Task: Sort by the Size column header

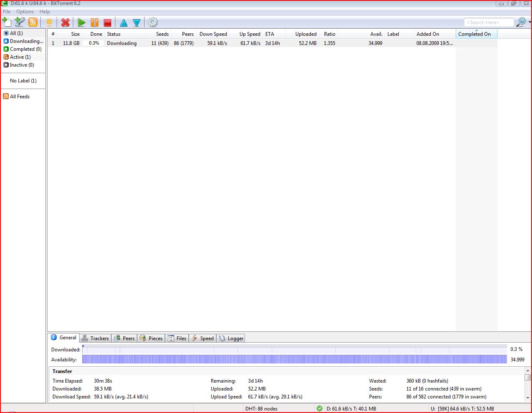Action: point(70,34)
